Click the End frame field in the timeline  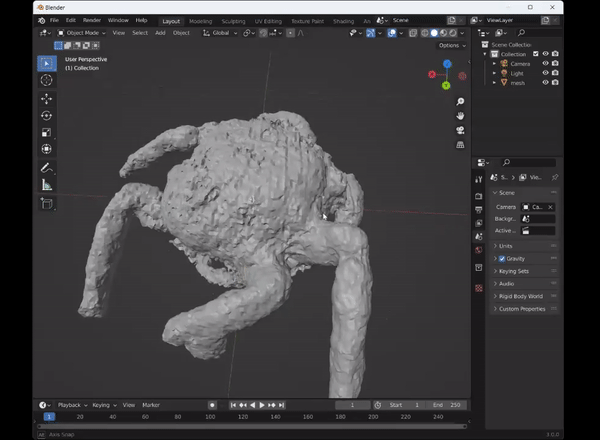click(x=446, y=405)
